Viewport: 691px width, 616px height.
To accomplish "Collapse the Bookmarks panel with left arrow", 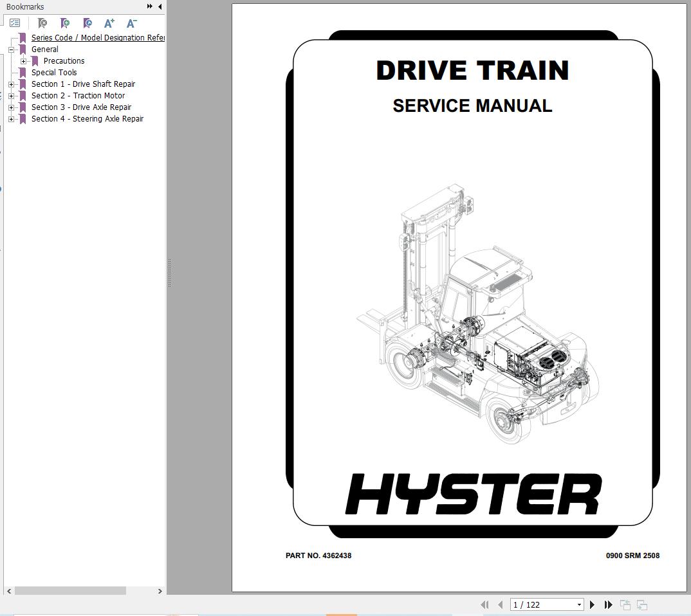I will [160, 6].
